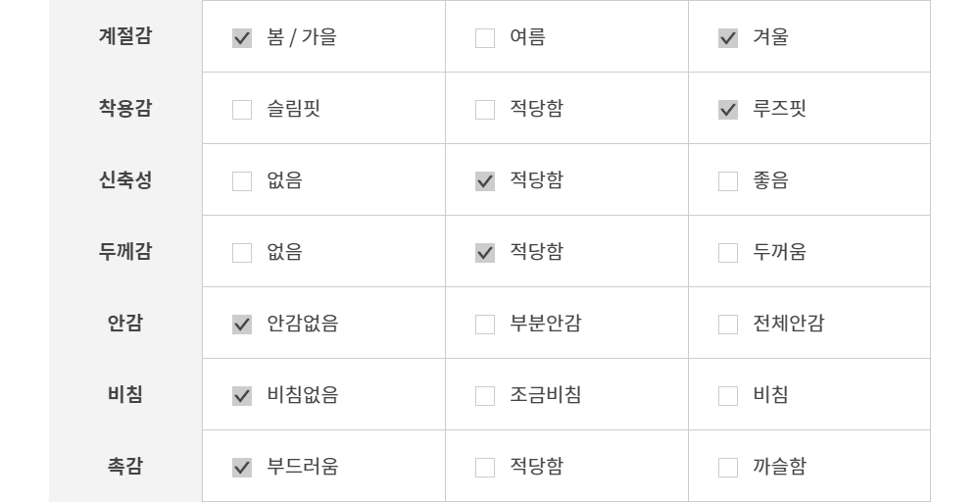The height and width of the screenshot is (502, 980).
Task: Check the 조금비침 checkbox
Action: pyautogui.click(x=485, y=397)
